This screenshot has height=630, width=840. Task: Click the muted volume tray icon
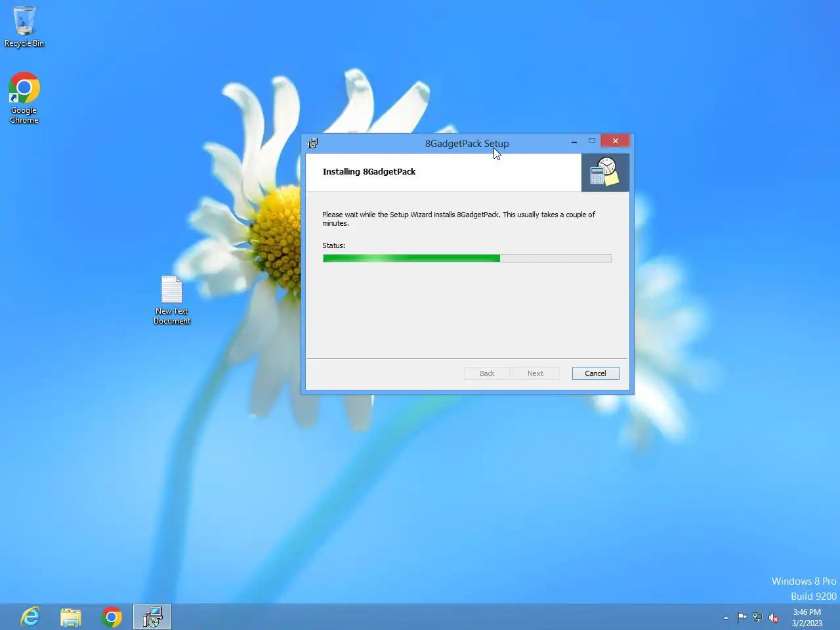(x=774, y=618)
